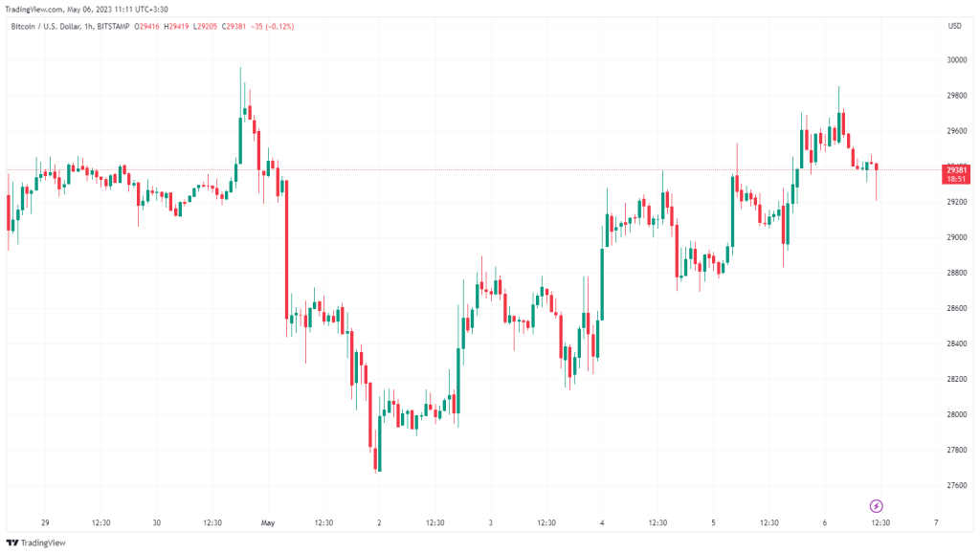The image size is (980, 554).
Task: Click the May label on time axis
Action: pyautogui.click(x=268, y=522)
